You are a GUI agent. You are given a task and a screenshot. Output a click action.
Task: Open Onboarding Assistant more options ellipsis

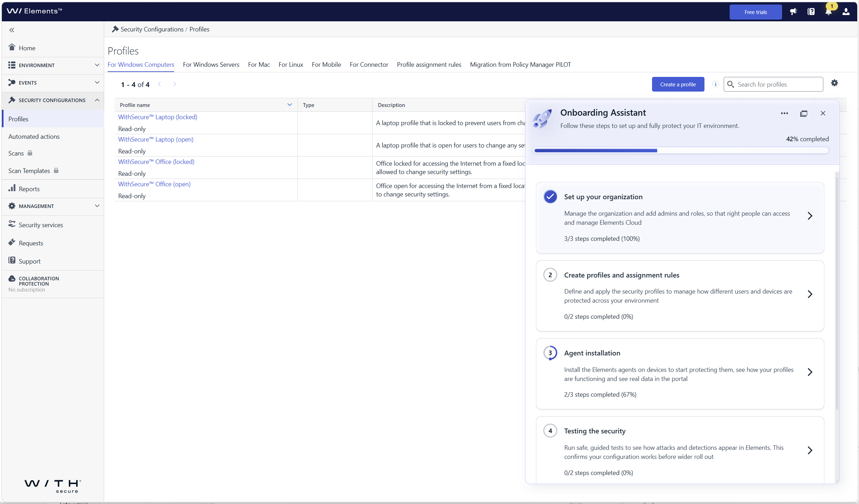coord(784,113)
